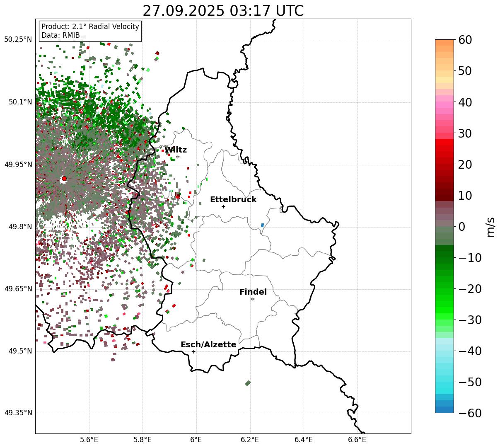Click the colorbar 40 tick label
This screenshot has height=448, width=500.
coord(466,102)
